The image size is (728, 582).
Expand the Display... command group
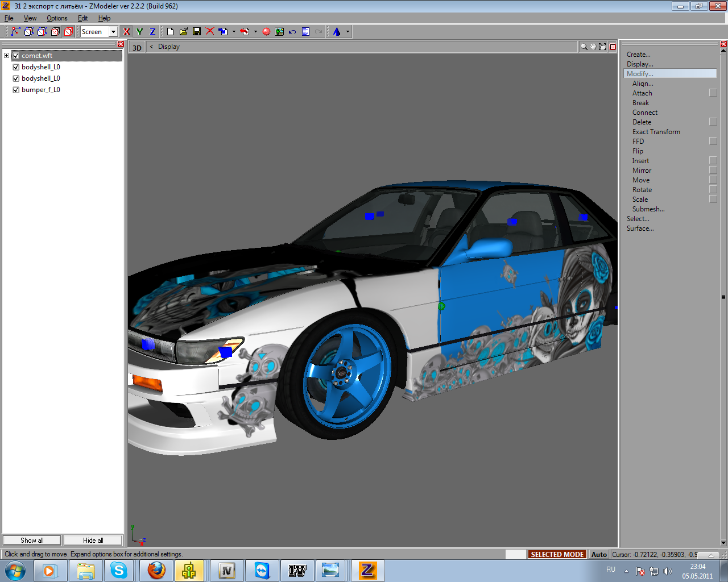coord(640,64)
